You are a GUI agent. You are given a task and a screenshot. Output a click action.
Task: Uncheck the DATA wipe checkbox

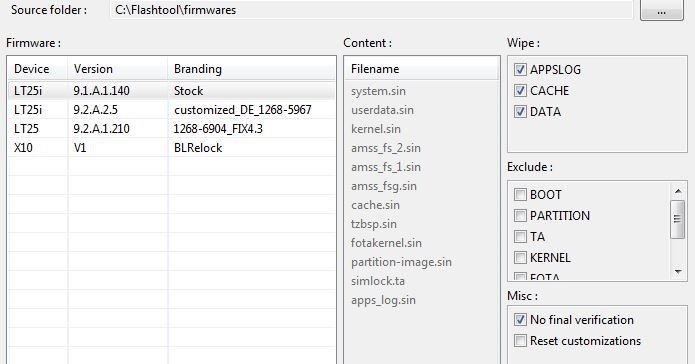click(x=520, y=111)
